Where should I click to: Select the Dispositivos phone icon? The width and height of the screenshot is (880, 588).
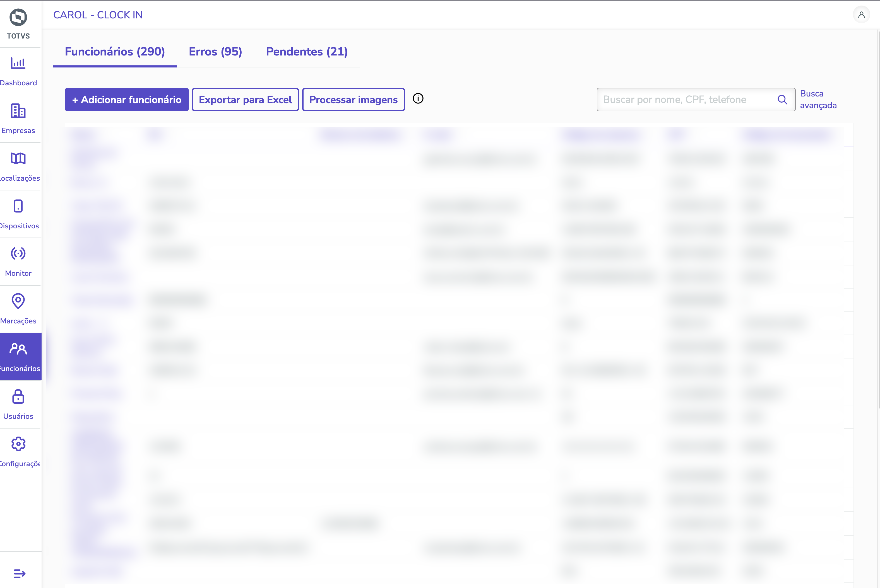(x=18, y=206)
